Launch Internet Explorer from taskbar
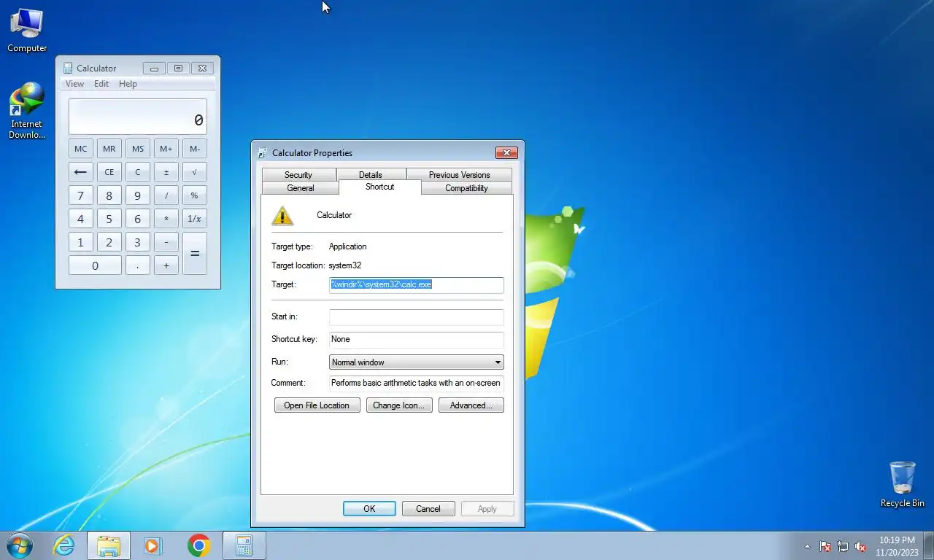 pos(64,545)
